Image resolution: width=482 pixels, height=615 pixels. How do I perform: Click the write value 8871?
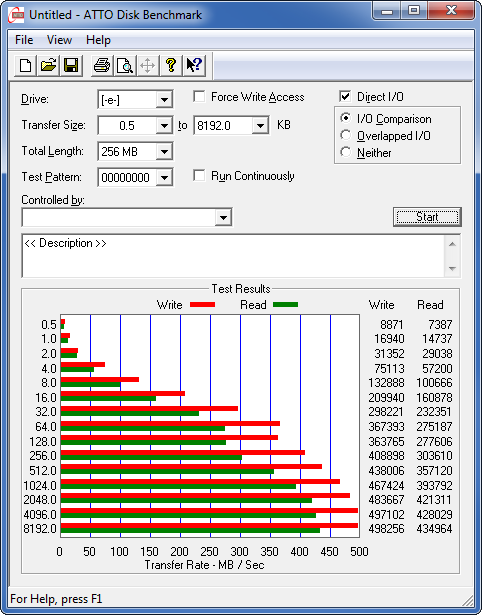coord(391,325)
